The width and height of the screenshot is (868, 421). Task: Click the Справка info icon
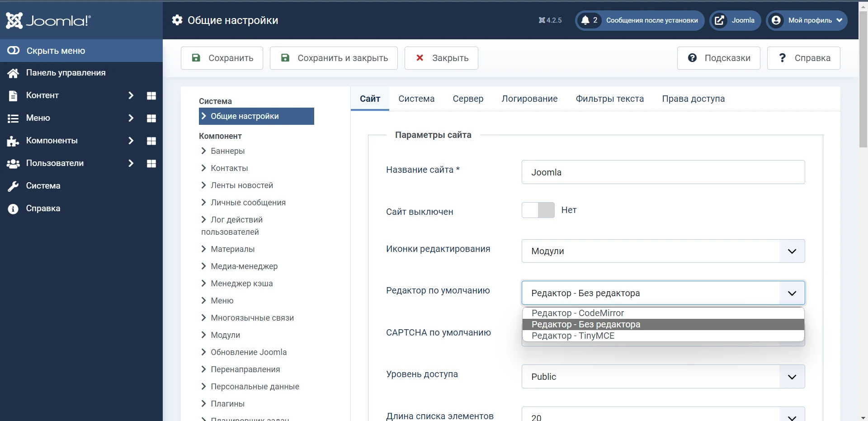click(13, 208)
